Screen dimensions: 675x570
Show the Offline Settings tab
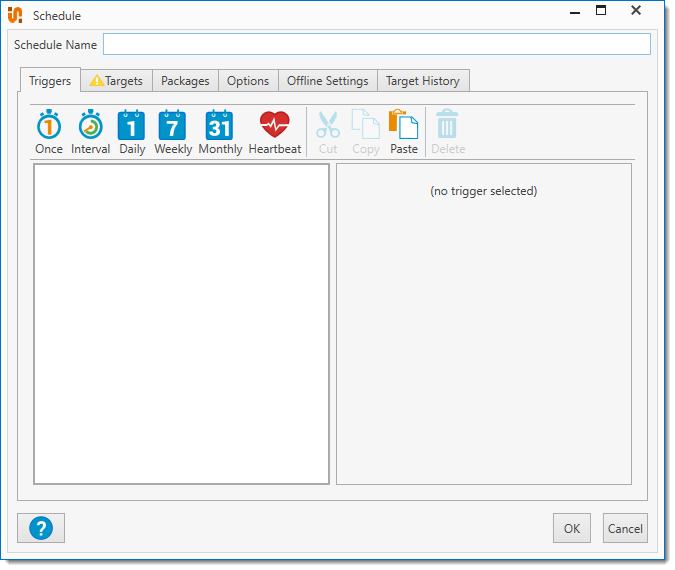[x=328, y=81]
